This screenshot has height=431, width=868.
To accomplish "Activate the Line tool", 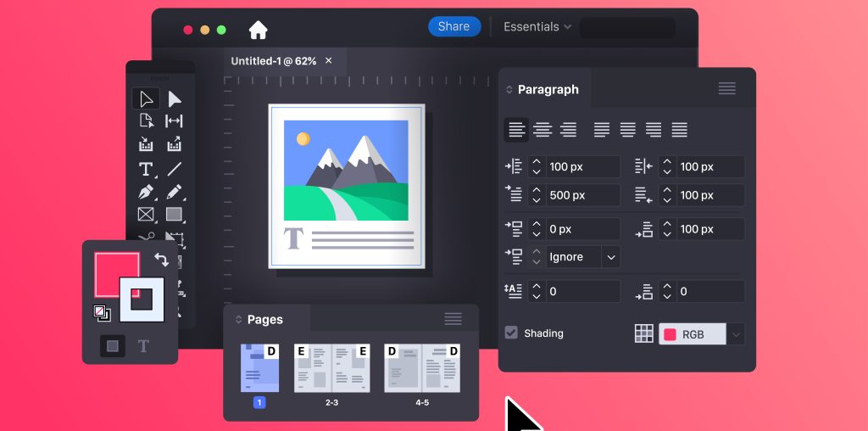I will pyautogui.click(x=175, y=169).
